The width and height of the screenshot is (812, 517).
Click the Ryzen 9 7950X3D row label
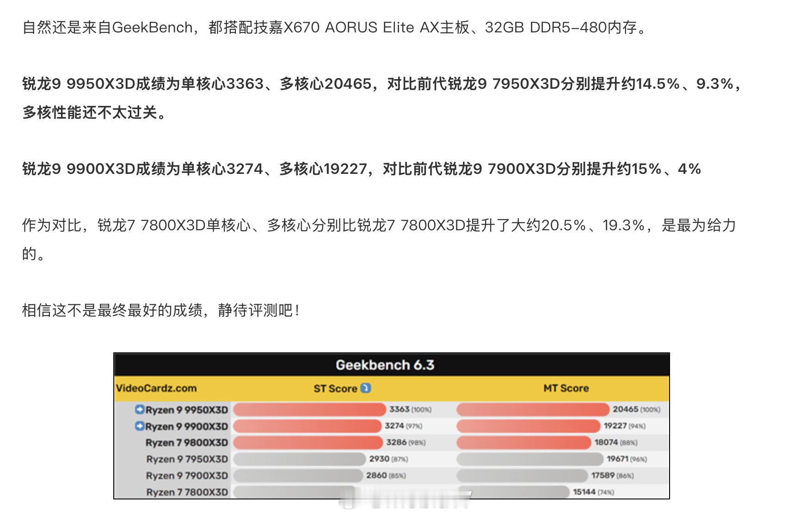pyautogui.click(x=187, y=459)
